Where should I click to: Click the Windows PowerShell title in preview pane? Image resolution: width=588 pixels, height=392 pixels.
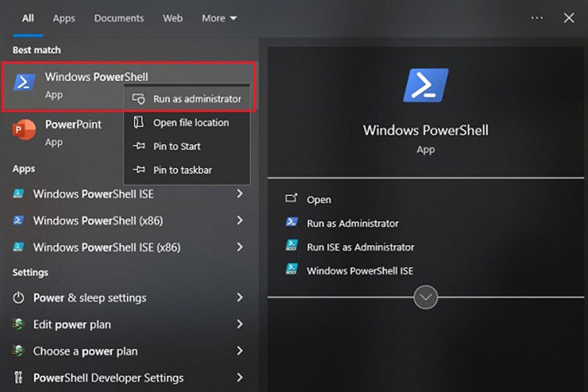425,130
